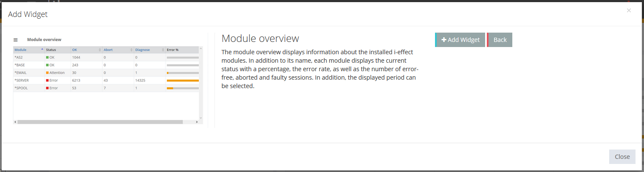This screenshot has width=644, height=172.
Task: Click the Add Widget plus button
Action: pyautogui.click(x=460, y=40)
